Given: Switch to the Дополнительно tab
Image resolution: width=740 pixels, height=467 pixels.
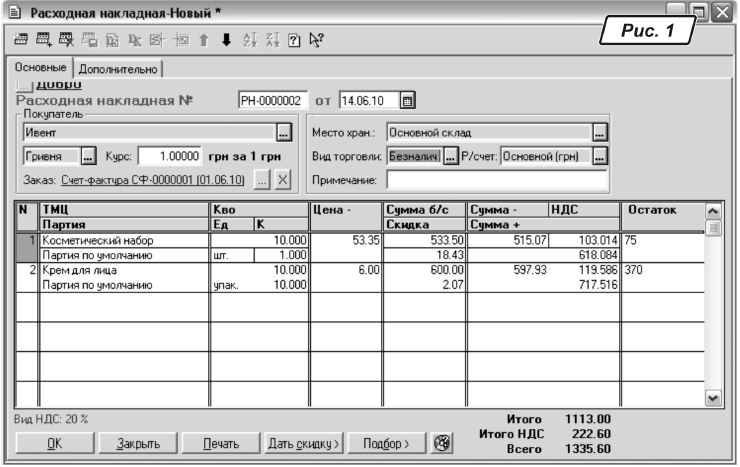Looking at the screenshot, I should point(119,68).
